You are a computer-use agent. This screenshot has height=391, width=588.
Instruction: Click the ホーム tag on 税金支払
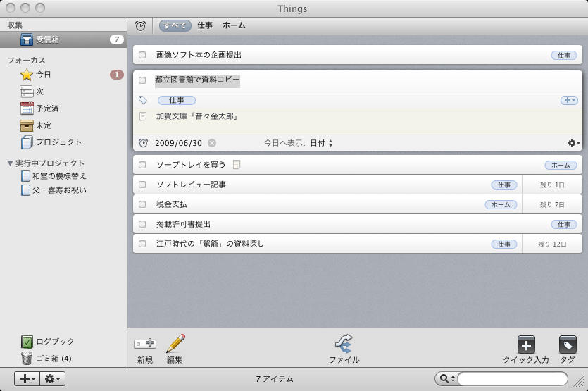click(501, 205)
